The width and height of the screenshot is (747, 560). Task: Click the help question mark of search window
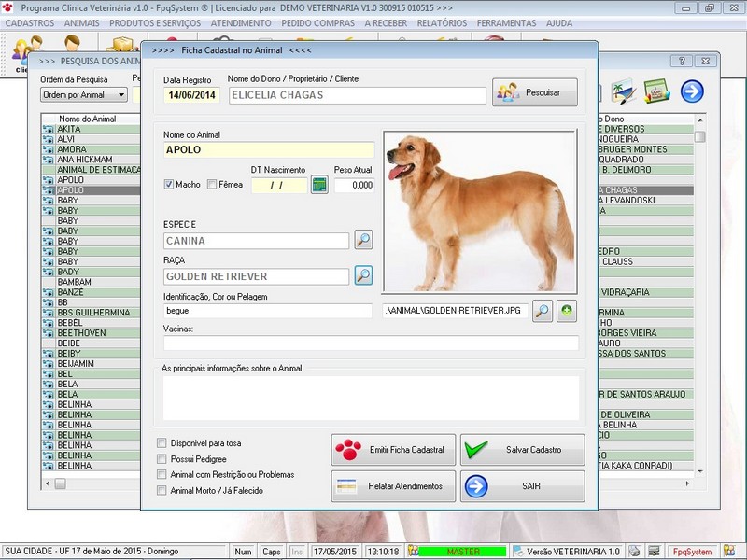682,61
